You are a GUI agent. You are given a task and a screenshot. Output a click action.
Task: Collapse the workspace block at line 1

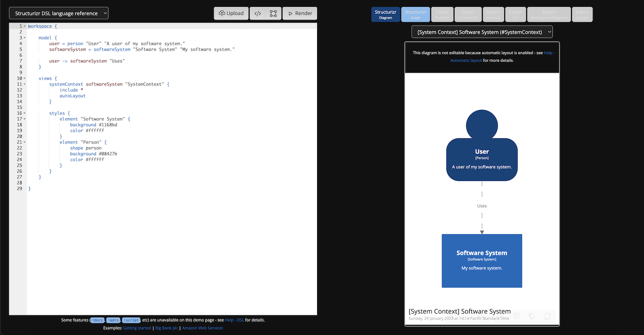point(25,26)
